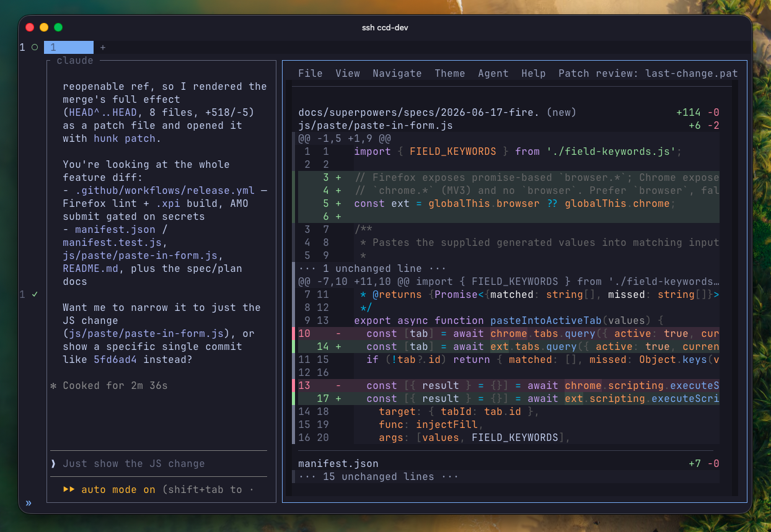771x532 pixels.
Task: Toggle the 'auto mode on' indicator
Action: click(x=118, y=489)
